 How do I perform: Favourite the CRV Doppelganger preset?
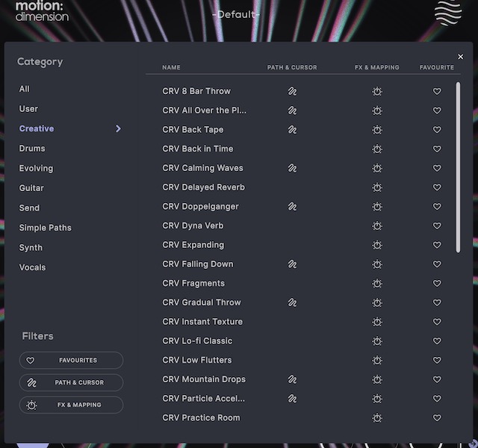click(437, 207)
